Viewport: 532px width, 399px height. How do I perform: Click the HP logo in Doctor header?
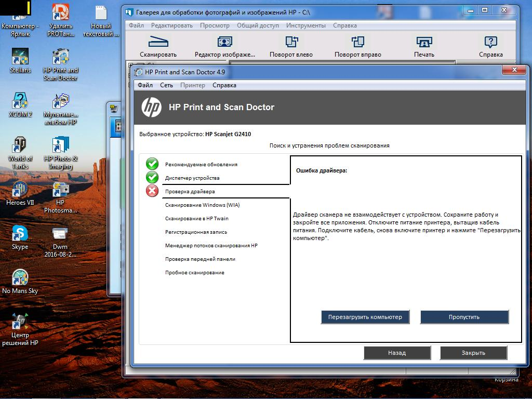(151, 107)
